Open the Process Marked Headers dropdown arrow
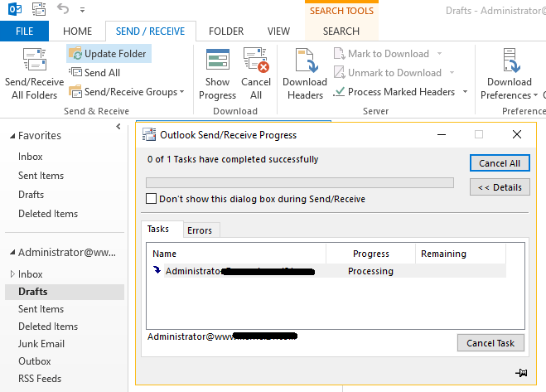 [465, 92]
